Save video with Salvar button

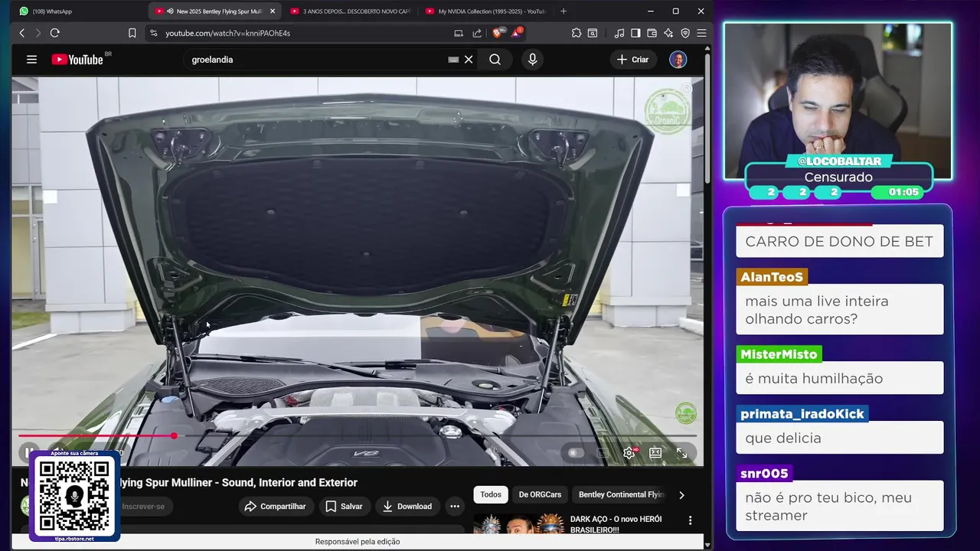pos(344,507)
